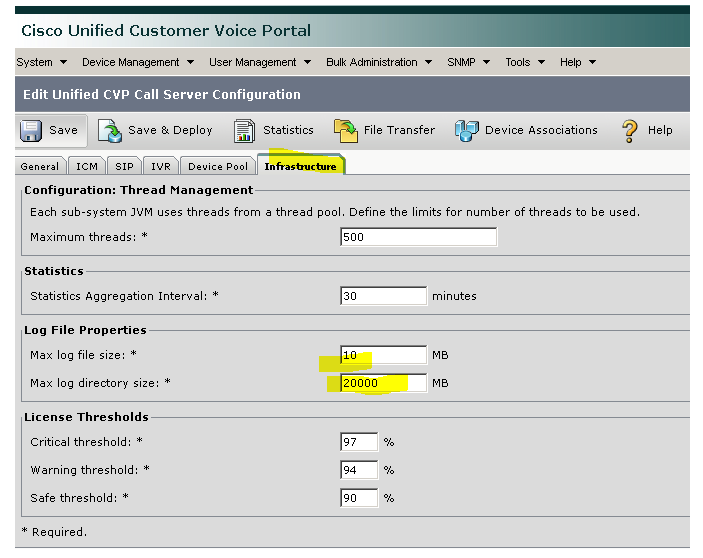Screen dimensions: 703x558
Task: Click the Save & Deploy icon
Action: pos(110,131)
